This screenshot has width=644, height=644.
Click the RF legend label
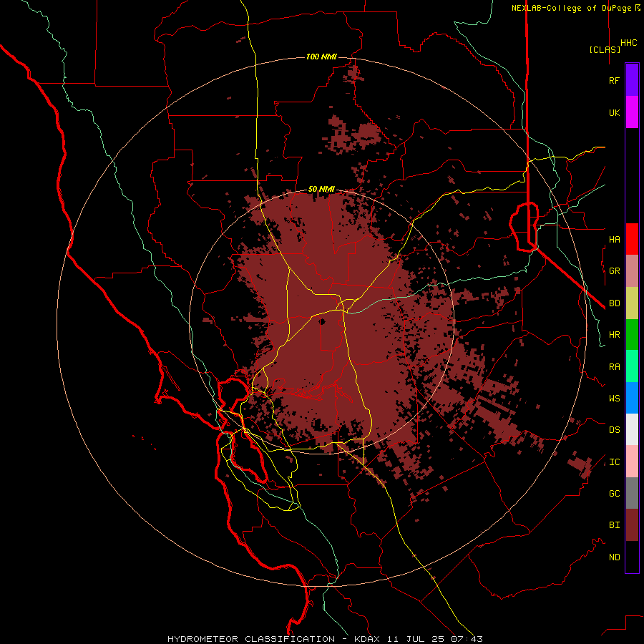(614, 80)
